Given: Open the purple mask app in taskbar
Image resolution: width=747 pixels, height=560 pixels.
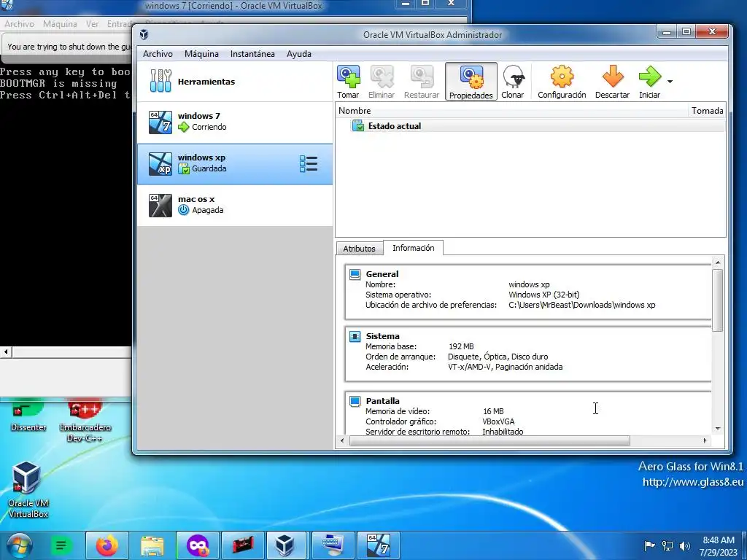Looking at the screenshot, I should (198, 545).
